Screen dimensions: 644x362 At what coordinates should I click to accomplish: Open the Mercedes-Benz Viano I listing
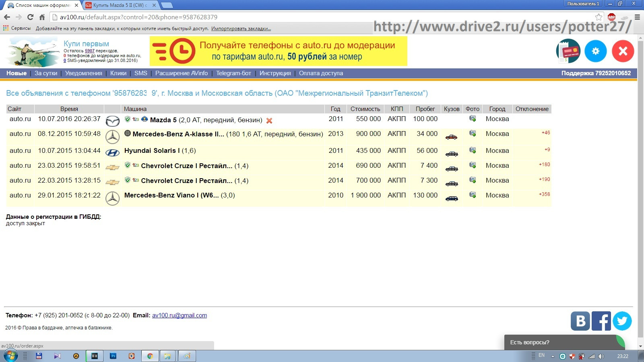click(x=171, y=195)
